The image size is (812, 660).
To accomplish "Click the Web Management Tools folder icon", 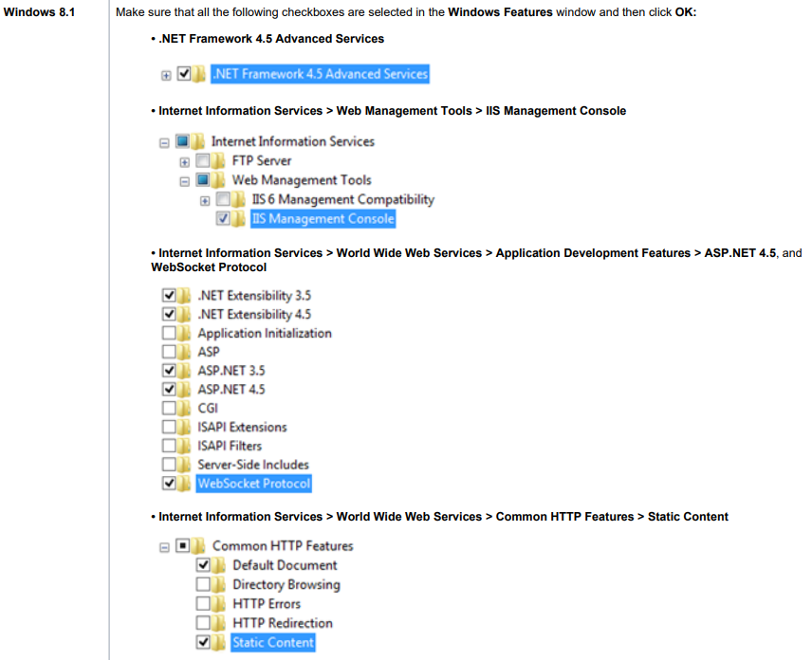I will tap(223, 180).
